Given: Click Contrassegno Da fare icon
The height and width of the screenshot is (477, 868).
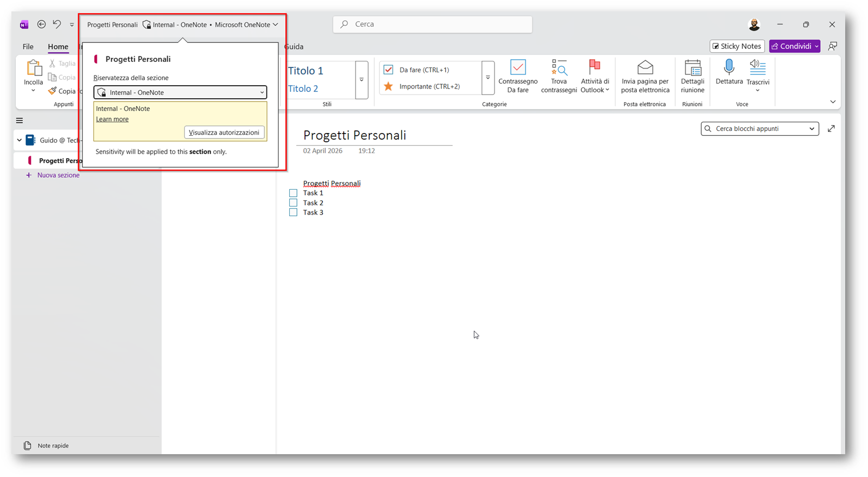Looking at the screenshot, I should 518,68.
